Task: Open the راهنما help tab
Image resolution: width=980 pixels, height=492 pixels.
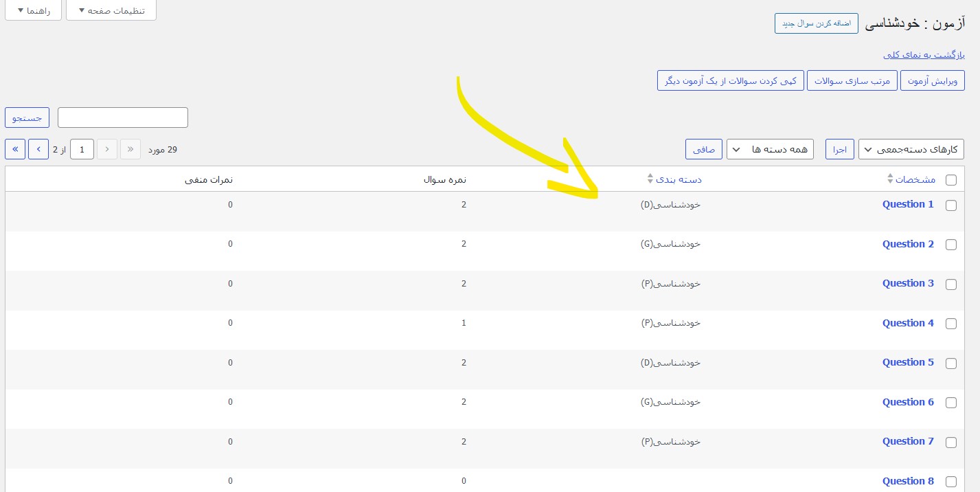Action: [33, 10]
